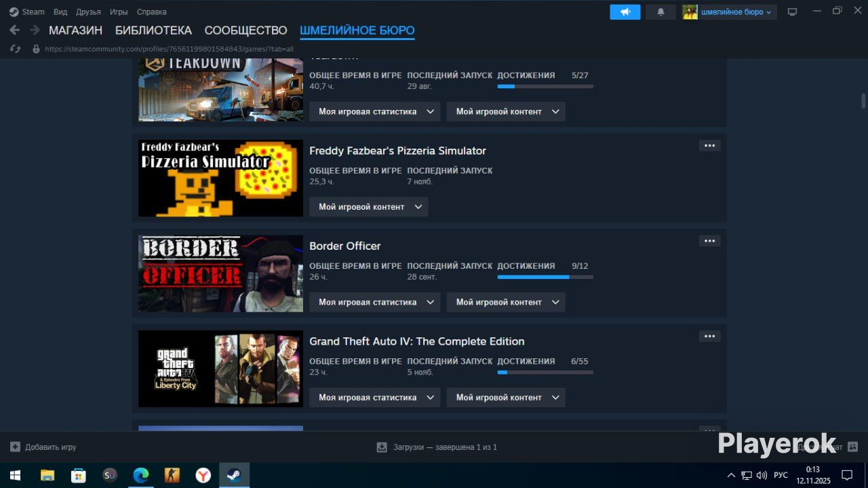Open the Игры menu
This screenshot has width=868, height=488.
point(119,12)
